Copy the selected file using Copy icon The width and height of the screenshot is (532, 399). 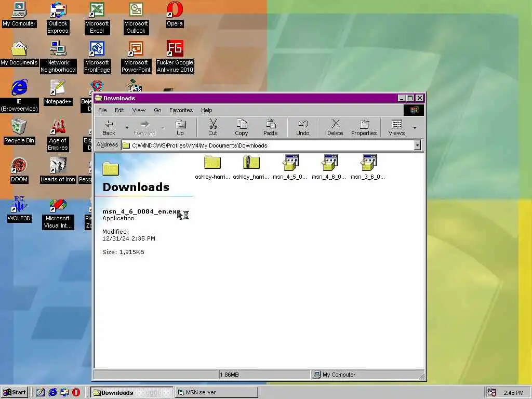[x=241, y=128]
